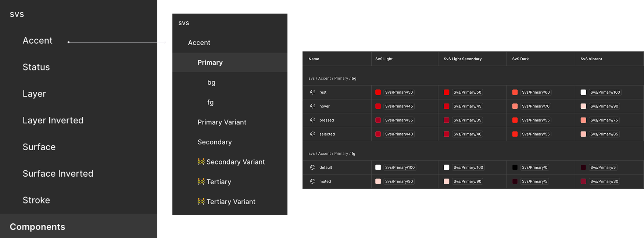Click the 'svs / Accent / Primary / bg' group header
Screen dimensions: 644x238
click(x=332, y=78)
